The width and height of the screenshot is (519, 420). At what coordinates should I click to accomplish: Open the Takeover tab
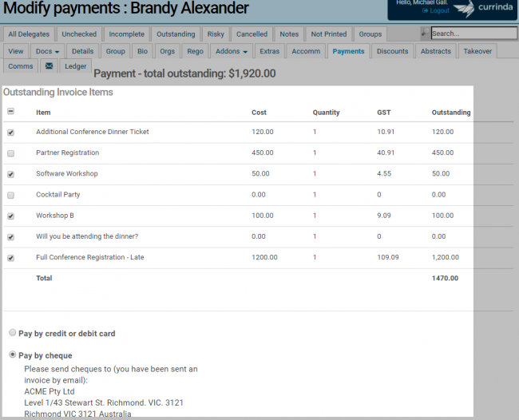pyautogui.click(x=477, y=51)
